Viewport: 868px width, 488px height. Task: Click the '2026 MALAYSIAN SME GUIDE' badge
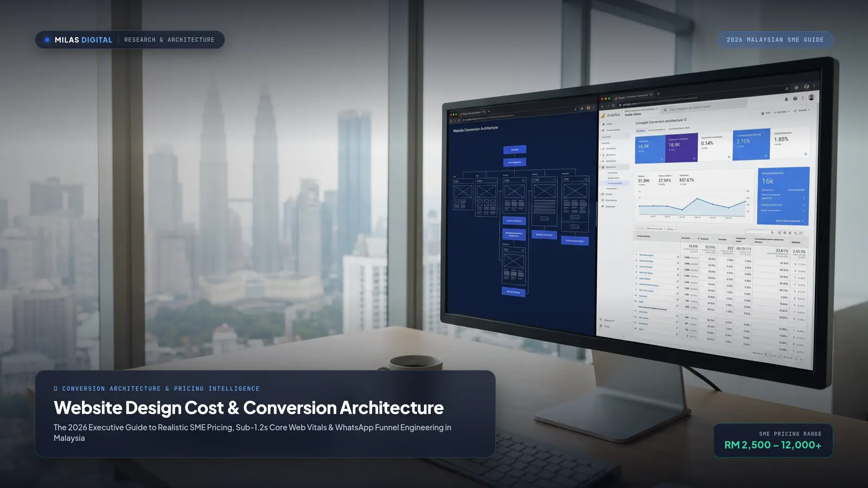pos(775,40)
